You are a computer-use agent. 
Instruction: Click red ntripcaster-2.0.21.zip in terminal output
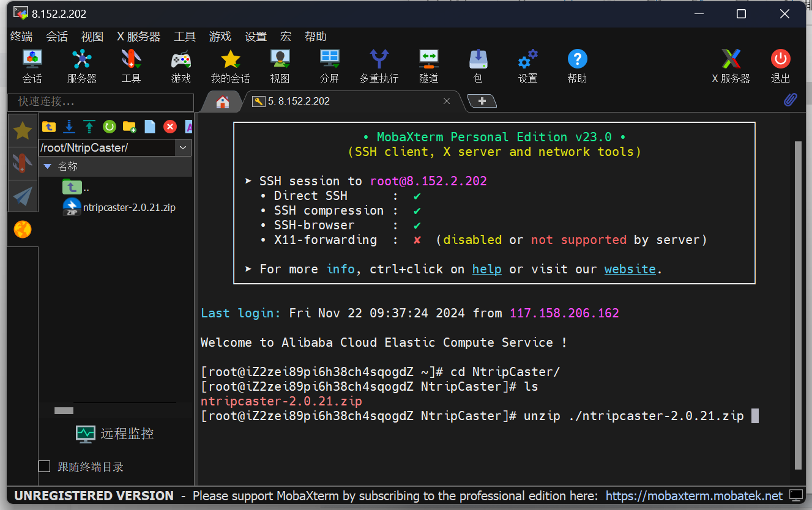(281, 401)
